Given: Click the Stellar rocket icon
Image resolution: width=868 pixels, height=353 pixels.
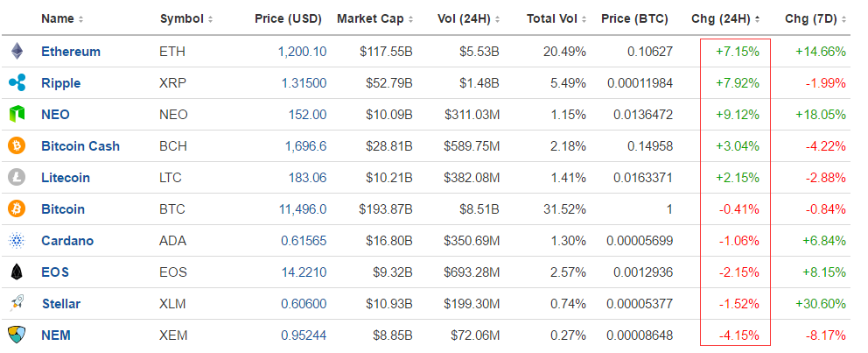Looking at the screenshot, I should [x=17, y=303].
